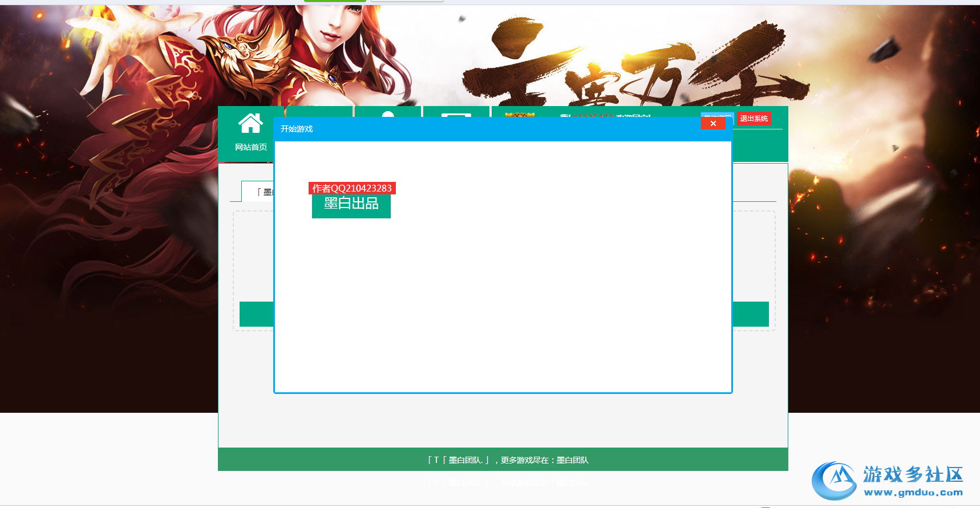Screen dimensions: 980x508
Task: Click the red 作者QQ210423283 label
Action: coord(352,188)
